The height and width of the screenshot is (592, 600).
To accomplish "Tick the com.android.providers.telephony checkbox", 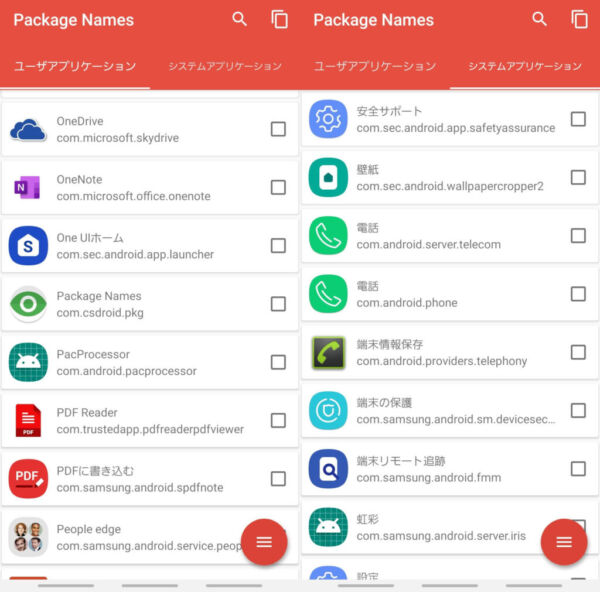I will click(x=578, y=352).
